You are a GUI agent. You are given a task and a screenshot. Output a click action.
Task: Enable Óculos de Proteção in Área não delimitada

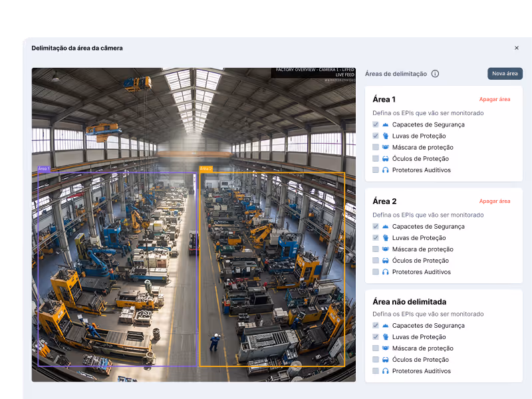[376, 359]
